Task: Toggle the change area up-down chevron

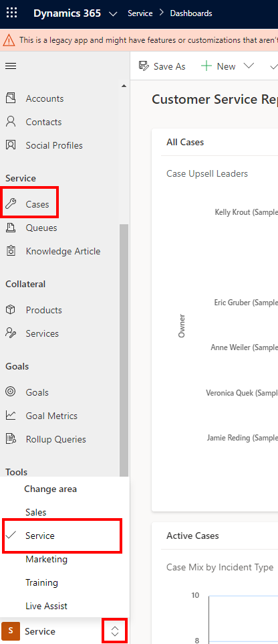Action: [115, 631]
